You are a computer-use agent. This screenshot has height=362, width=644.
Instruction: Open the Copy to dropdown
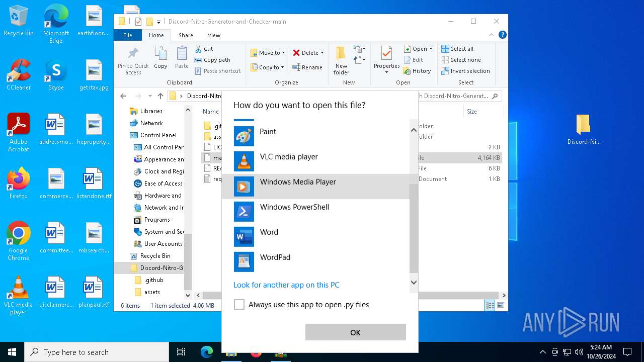[268, 67]
